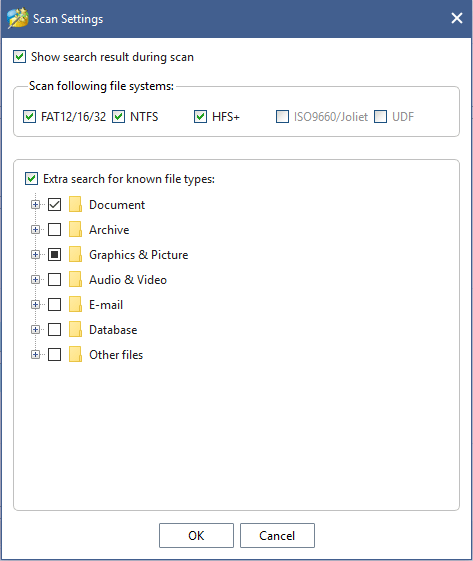Image resolution: width=473 pixels, height=561 pixels.
Task: Toggle the Graphics & Picture checkbox
Action: click(x=54, y=254)
